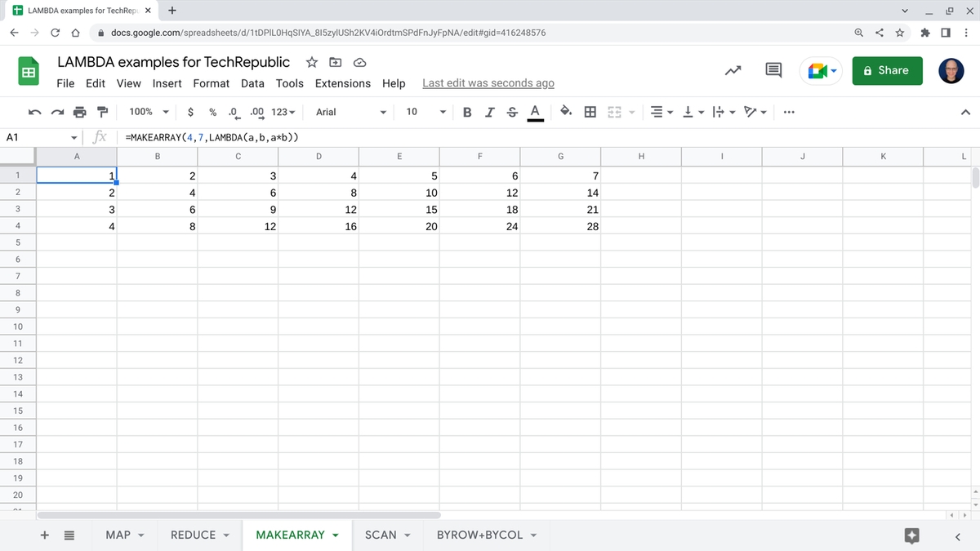This screenshot has height=551, width=980.
Task: Toggle bold formatting
Action: [x=467, y=112]
